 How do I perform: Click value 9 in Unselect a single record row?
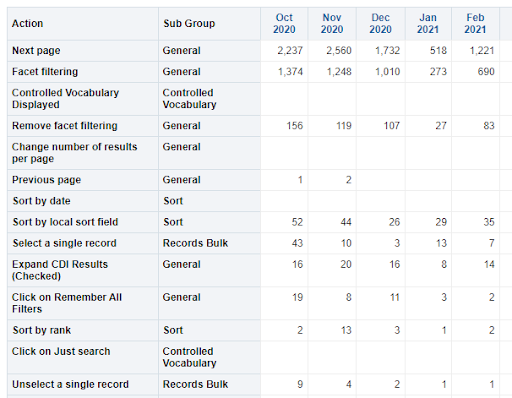[300, 384]
